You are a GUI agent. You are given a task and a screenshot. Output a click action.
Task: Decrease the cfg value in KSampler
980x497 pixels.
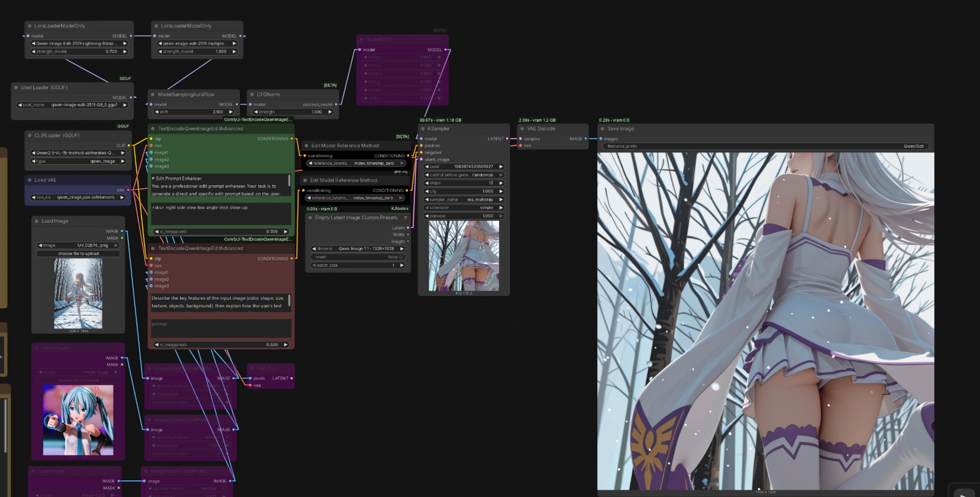[x=427, y=191]
